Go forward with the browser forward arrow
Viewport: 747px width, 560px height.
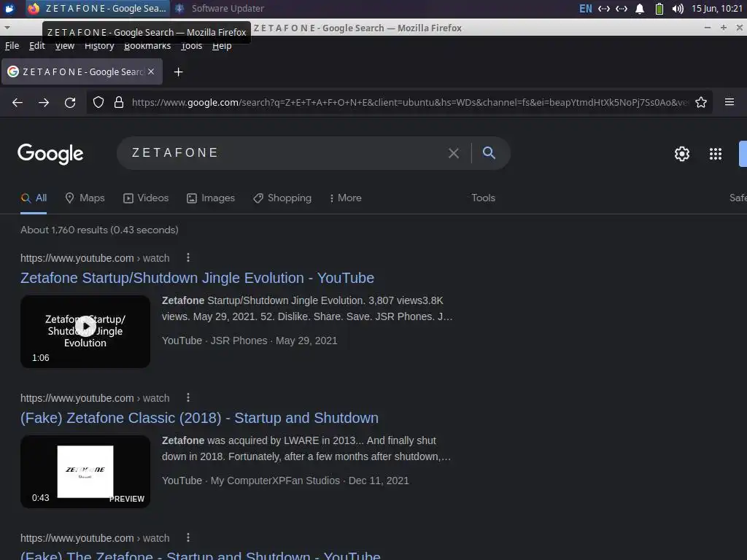pyautogui.click(x=44, y=102)
